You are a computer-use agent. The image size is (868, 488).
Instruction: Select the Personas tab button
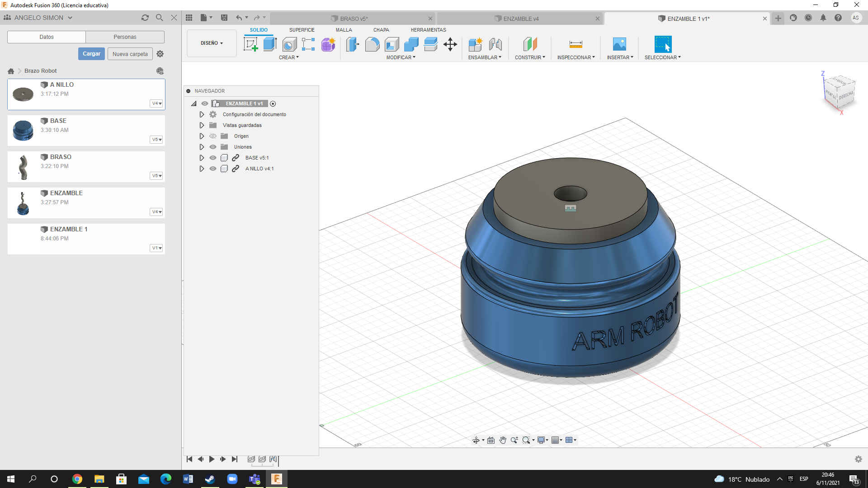[125, 37]
